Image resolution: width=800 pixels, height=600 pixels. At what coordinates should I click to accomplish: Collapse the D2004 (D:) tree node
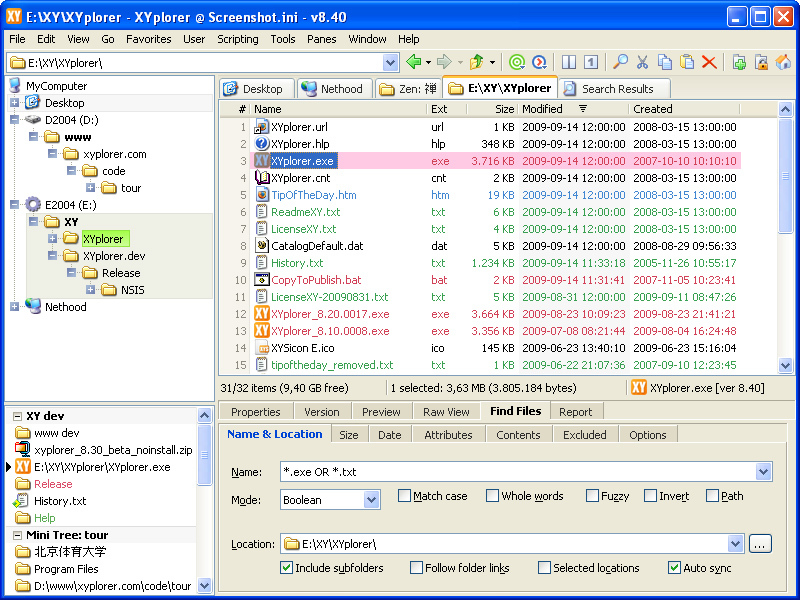tap(14, 120)
